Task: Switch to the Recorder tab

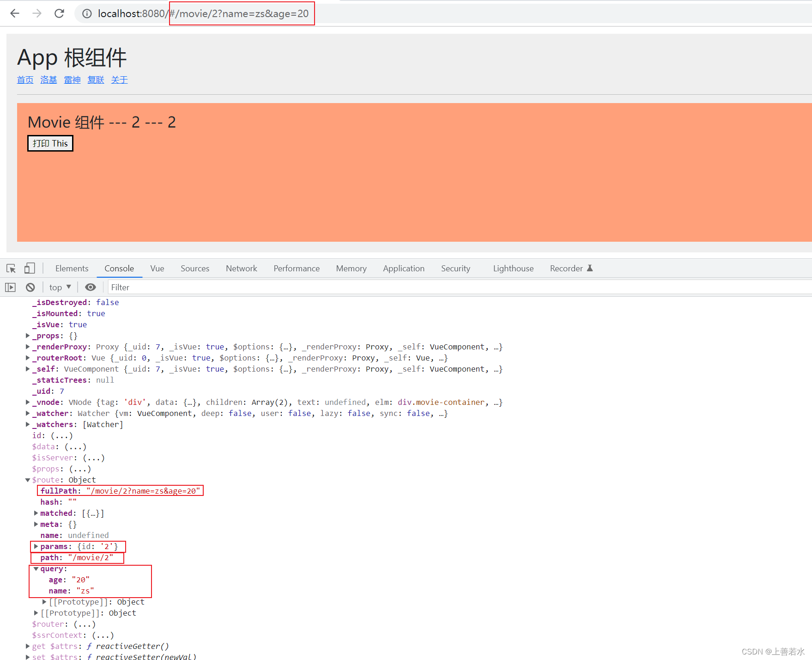Action: 571,269
